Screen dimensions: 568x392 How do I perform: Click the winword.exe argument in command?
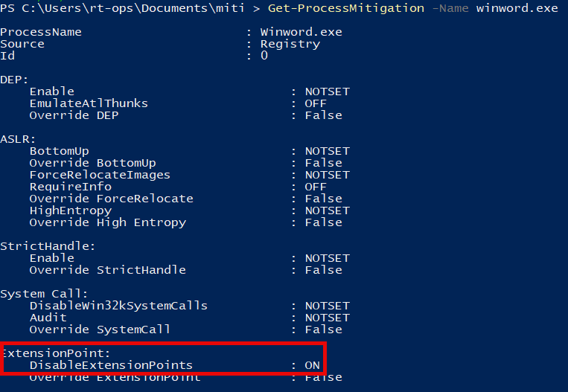click(517, 8)
